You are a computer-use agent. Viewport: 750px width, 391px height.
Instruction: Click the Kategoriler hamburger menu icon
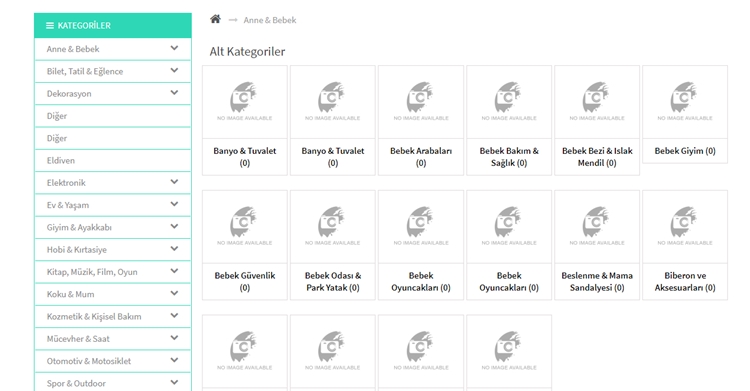point(50,25)
